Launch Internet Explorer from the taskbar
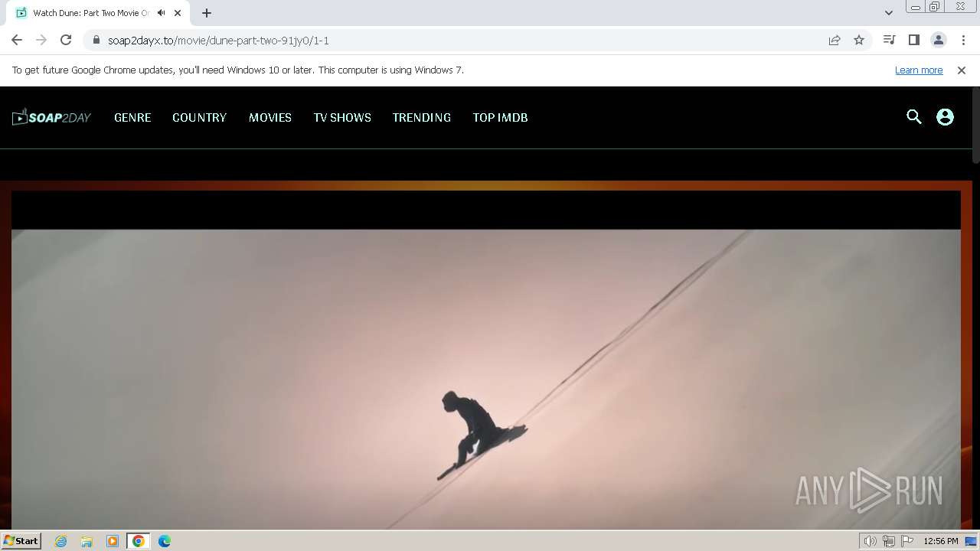Image resolution: width=980 pixels, height=551 pixels. point(60,541)
